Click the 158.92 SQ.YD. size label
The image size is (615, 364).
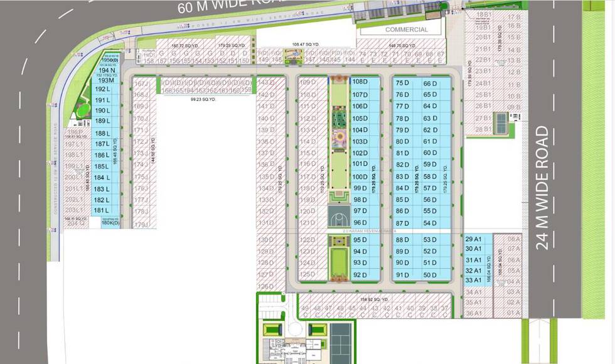pos(375,300)
